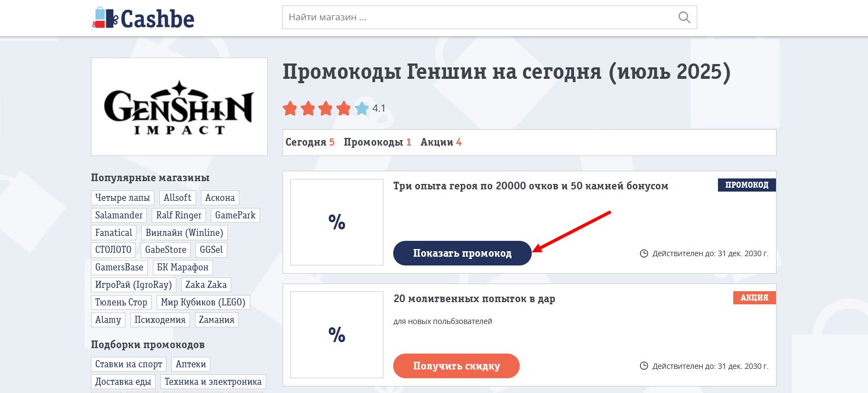
Task: Click the first rating star
Action: click(x=290, y=108)
